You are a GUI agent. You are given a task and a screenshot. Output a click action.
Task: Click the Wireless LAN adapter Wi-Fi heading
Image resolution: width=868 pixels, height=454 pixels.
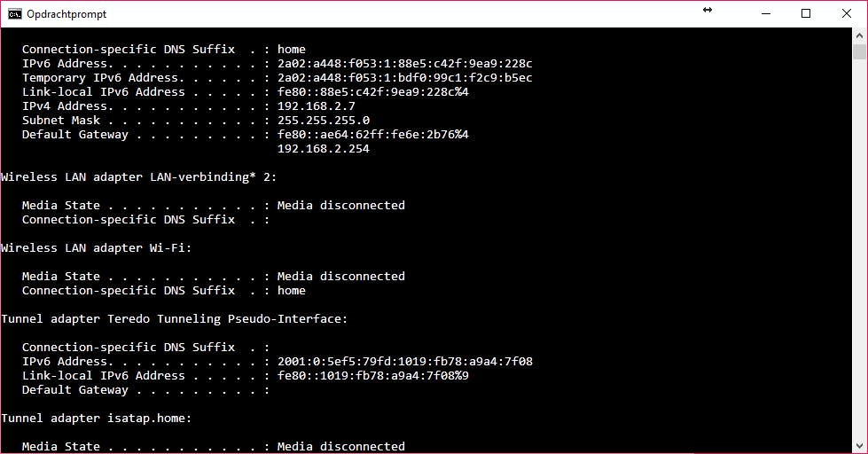96,248
